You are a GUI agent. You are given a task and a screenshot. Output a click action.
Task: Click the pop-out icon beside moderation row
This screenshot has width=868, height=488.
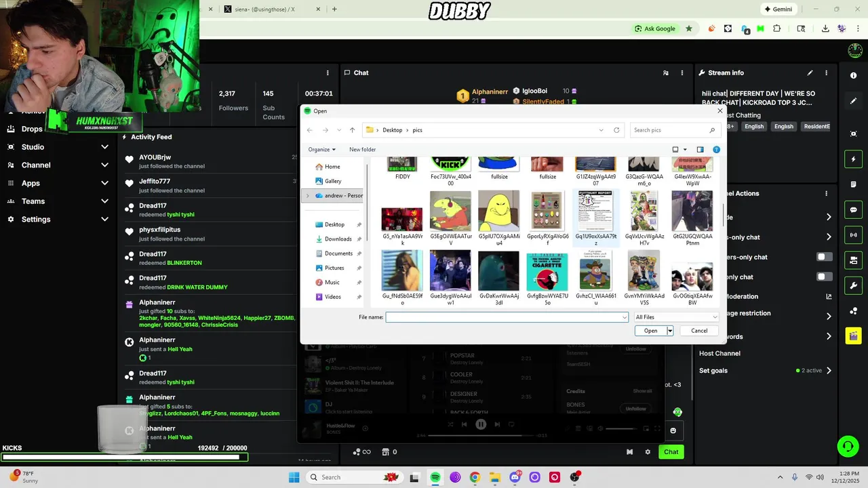[x=829, y=296]
